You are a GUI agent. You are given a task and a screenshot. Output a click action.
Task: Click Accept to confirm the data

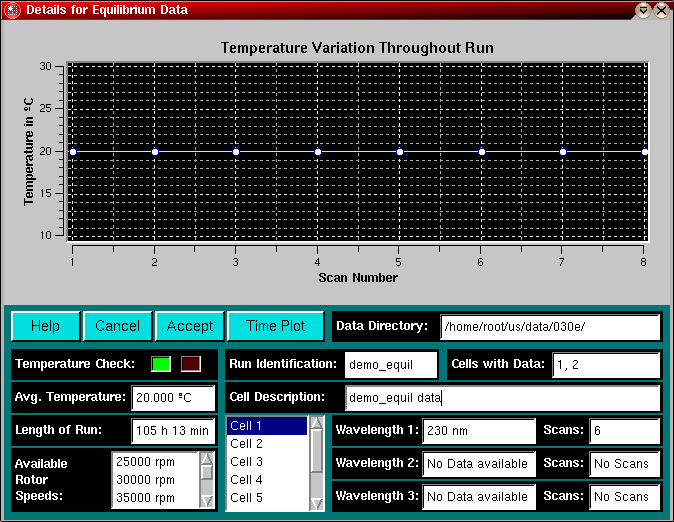tap(189, 326)
